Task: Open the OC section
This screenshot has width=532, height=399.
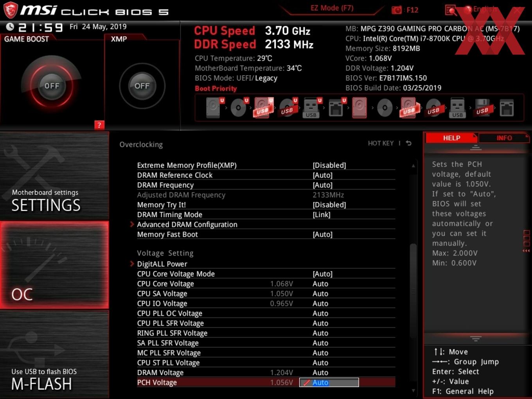Action: pos(54,265)
